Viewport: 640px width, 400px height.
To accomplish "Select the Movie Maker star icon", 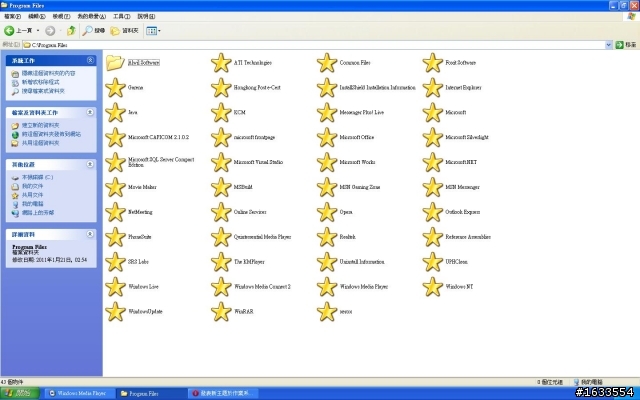I will (115, 187).
